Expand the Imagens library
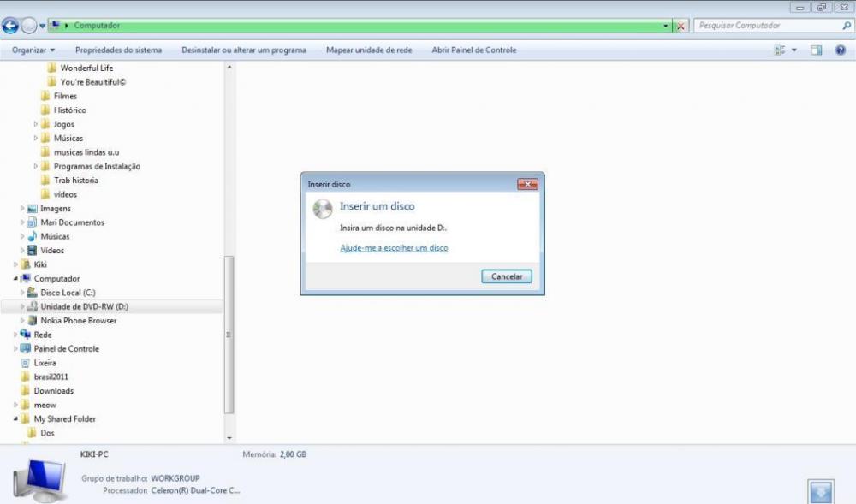 pyautogui.click(x=22, y=209)
